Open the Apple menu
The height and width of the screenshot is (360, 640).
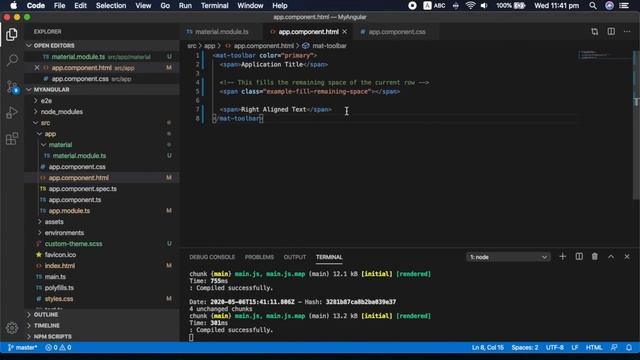[x=13, y=6]
